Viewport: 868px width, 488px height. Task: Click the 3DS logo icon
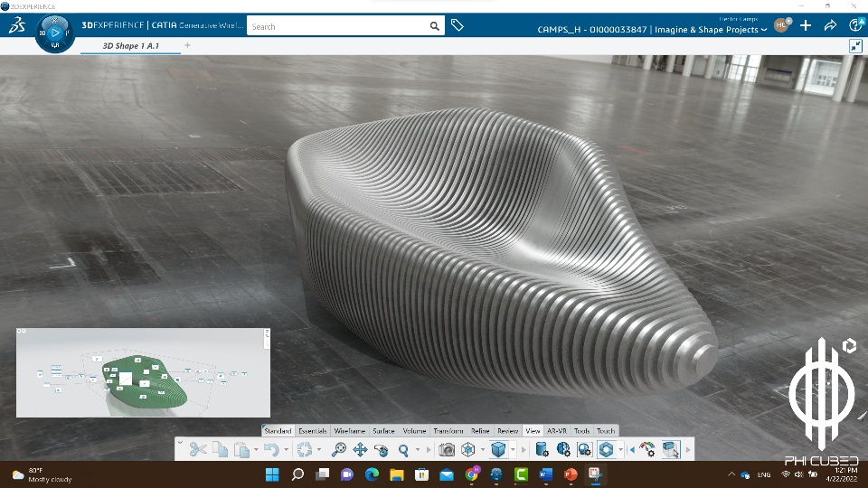point(16,25)
